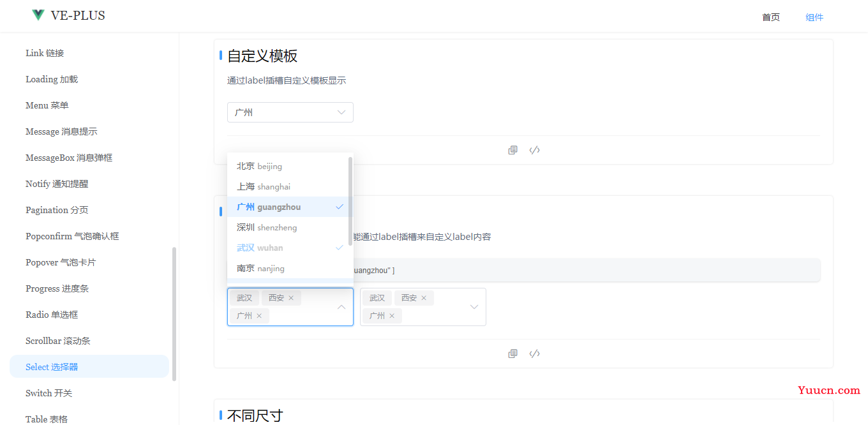Open 组件 in top navigation
Image resolution: width=868 pixels, height=425 pixels.
coord(814,17)
